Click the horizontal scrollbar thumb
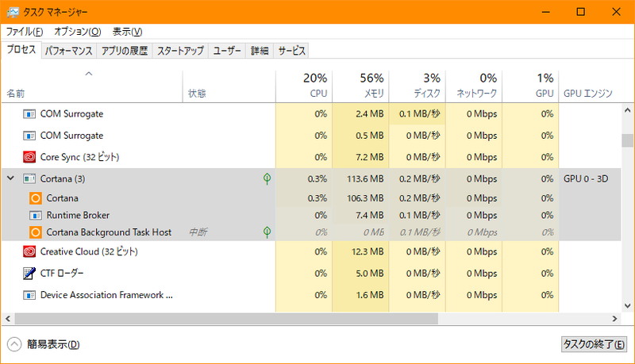 point(226,319)
